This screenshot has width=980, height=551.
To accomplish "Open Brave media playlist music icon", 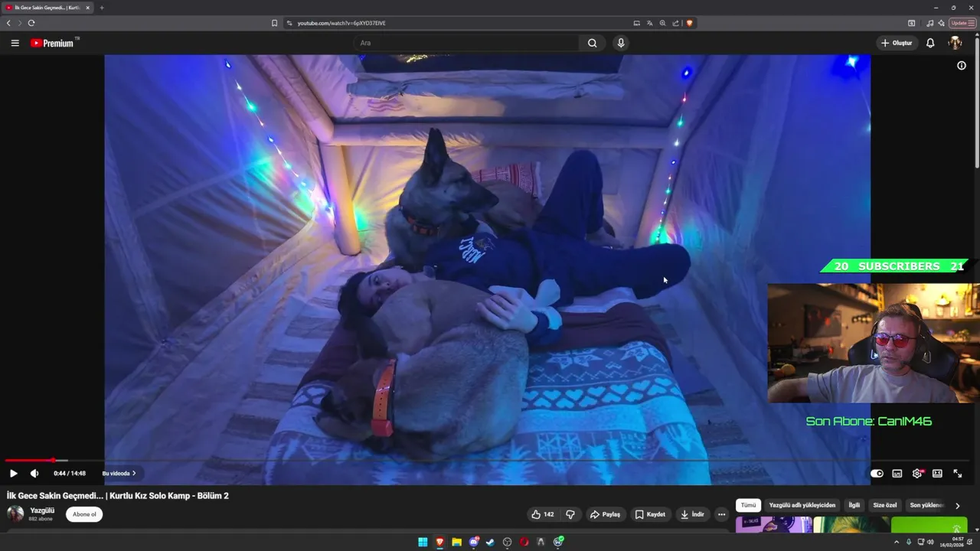I will click(x=929, y=23).
